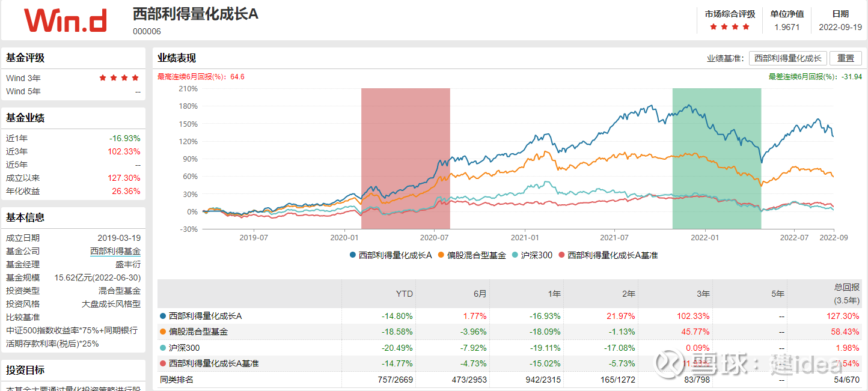This screenshot has height=391, width=868.
Task: Click the fund code 000006
Action: pyautogui.click(x=147, y=31)
